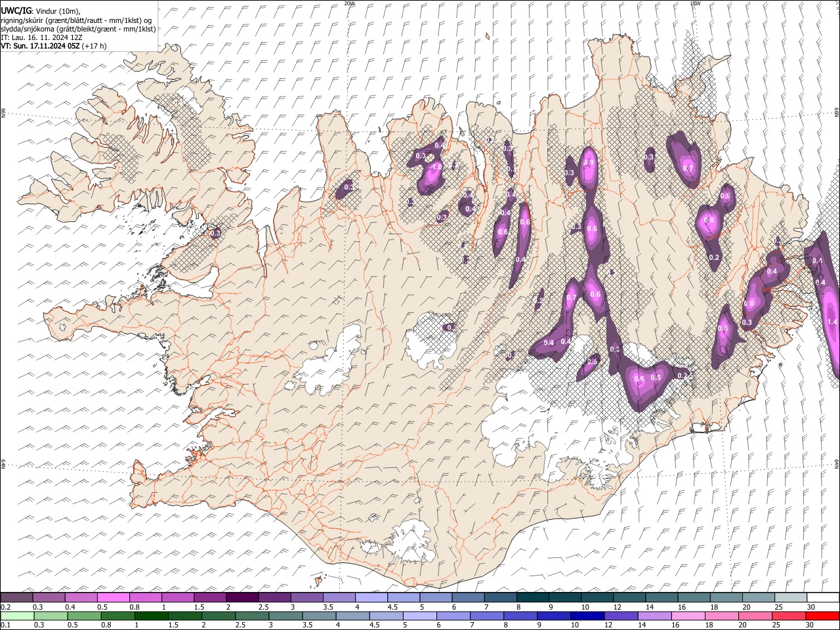This screenshot has height=630, width=840.
Task: Select bottom legend swatch between 0.8 and 1
Action: pos(118,616)
